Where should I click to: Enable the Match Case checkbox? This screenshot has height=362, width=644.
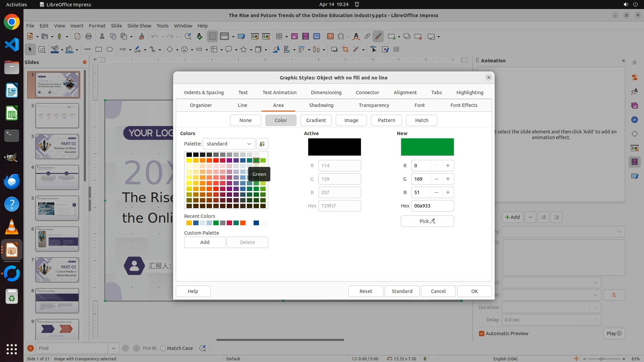click(163, 348)
